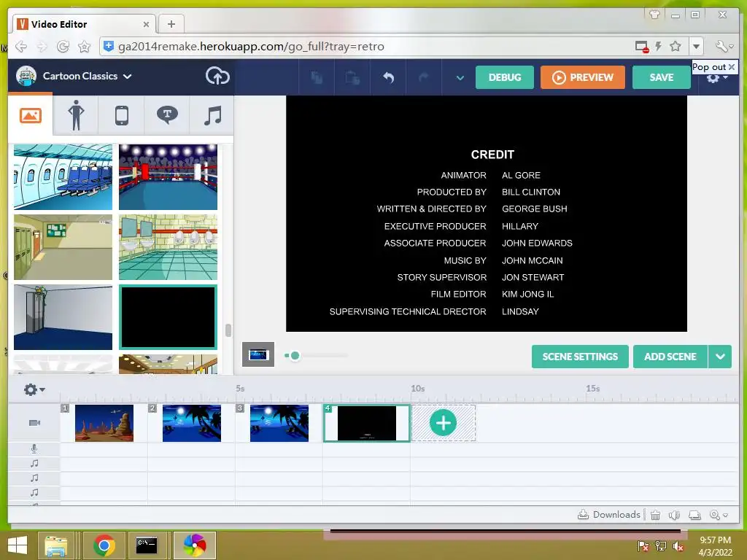Viewport: 747px width, 560px height.
Task: Open a new browser tab
Action: [171, 24]
